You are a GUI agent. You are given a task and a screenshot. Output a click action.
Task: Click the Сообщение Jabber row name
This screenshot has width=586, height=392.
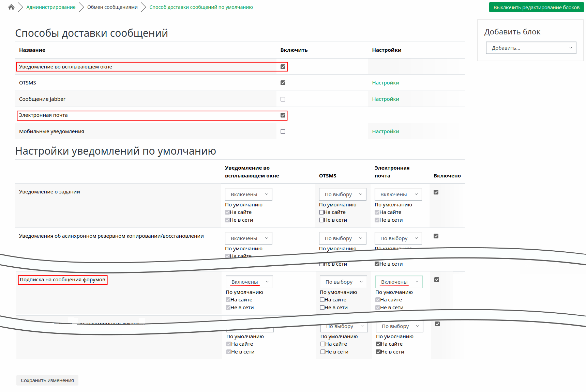pyautogui.click(x=42, y=99)
